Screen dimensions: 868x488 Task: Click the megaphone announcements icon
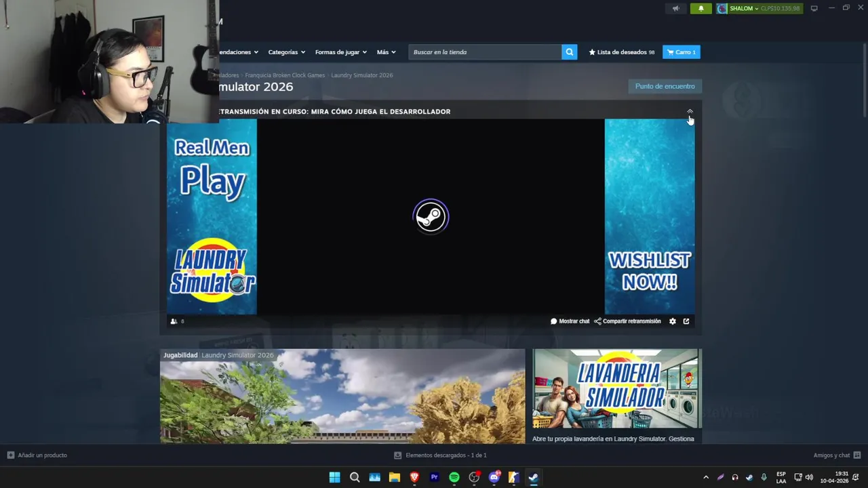point(675,8)
